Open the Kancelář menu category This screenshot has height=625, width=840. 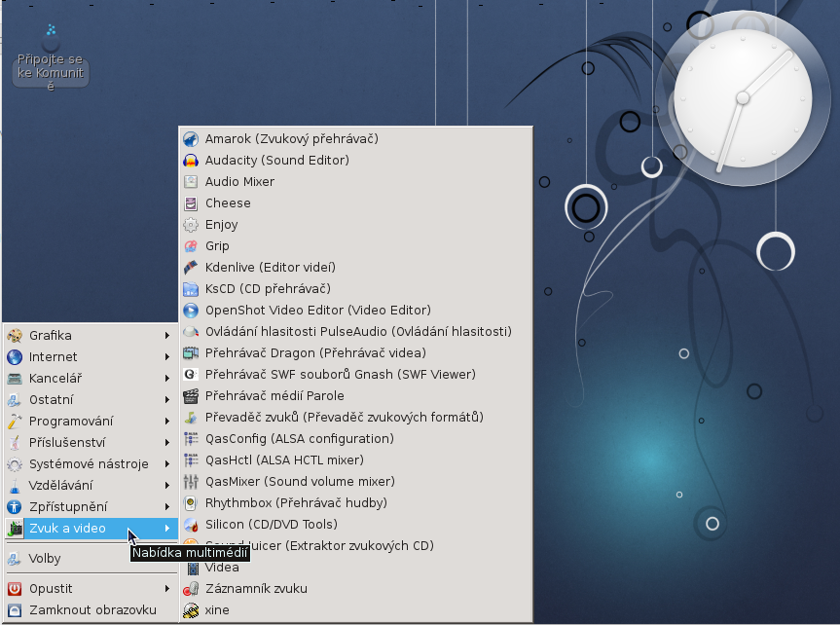pos(91,379)
